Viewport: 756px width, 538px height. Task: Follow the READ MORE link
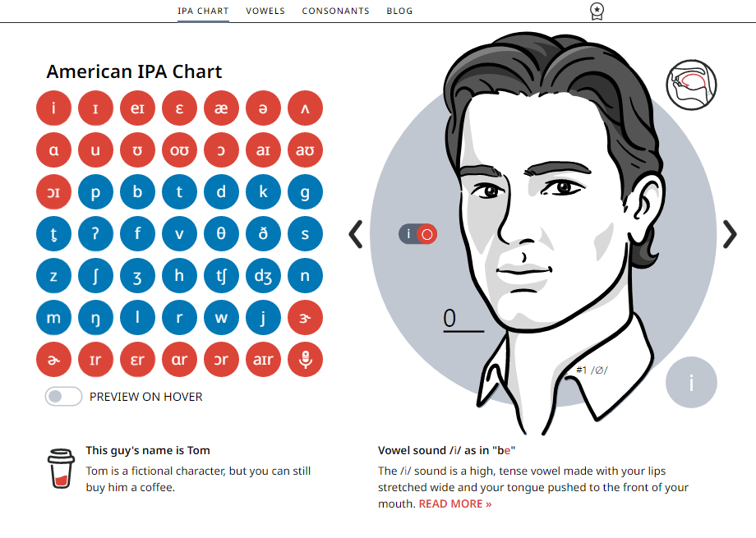(455, 504)
